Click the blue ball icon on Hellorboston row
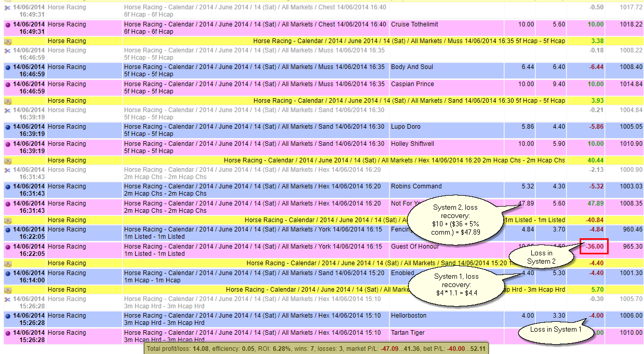The width and height of the screenshot is (644, 354). (x=7, y=316)
